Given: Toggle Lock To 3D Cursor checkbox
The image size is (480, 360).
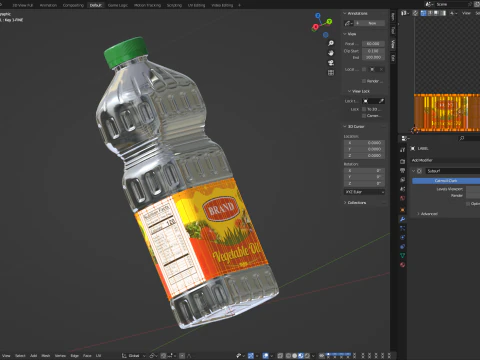Looking at the screenshot, I should click(x=364, y=109).
